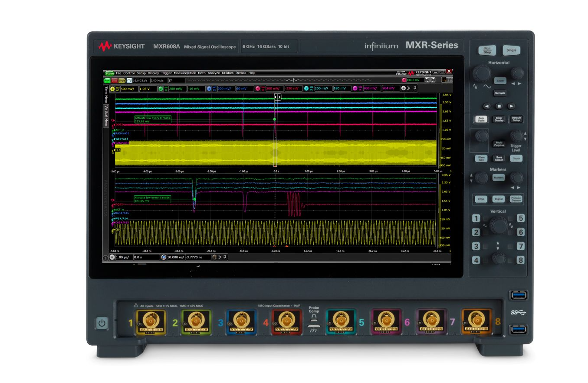Click the 2.00 Mpts memory depth field
The height and width of the screenshot is (383, 588).
tap(159, 81)
